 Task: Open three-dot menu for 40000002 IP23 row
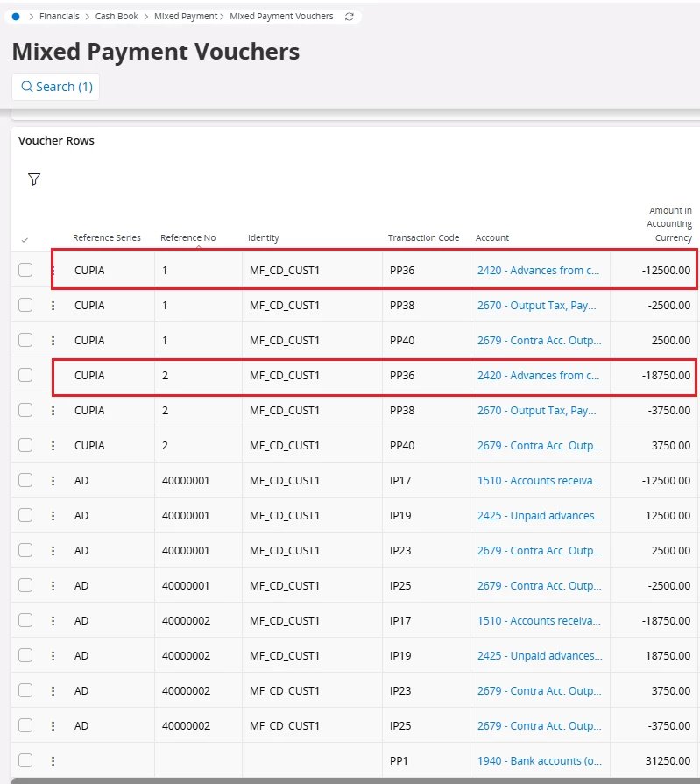(53, 690)
